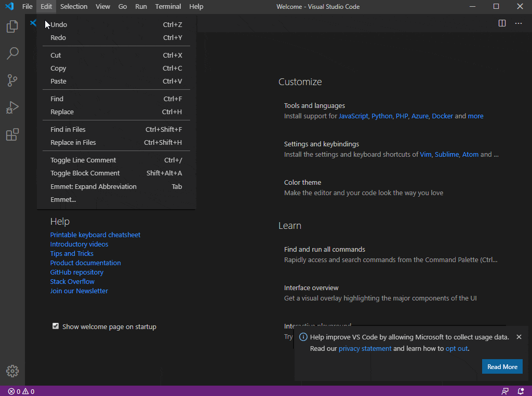Select Cut in the Edit menu
The height and width of the screenshot is (396, 532).
pos(116,55)
